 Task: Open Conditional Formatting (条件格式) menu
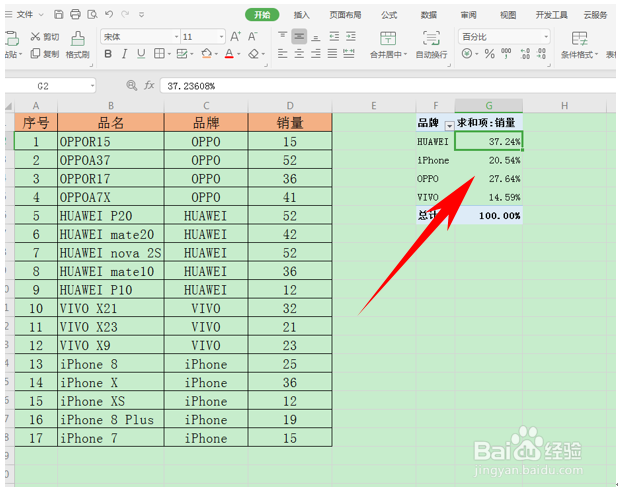coord(579,45)
